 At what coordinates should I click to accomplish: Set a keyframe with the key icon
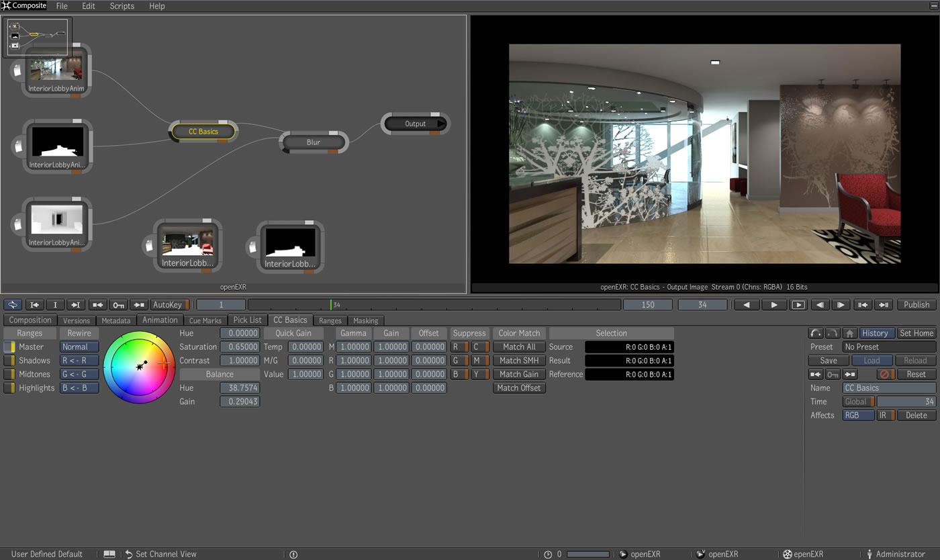pos(119,305)
